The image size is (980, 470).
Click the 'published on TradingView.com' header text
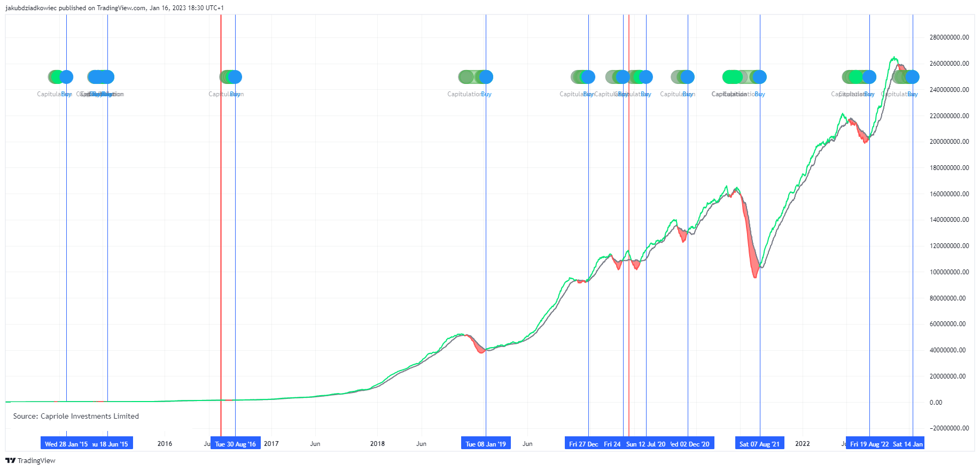point(102,8)
